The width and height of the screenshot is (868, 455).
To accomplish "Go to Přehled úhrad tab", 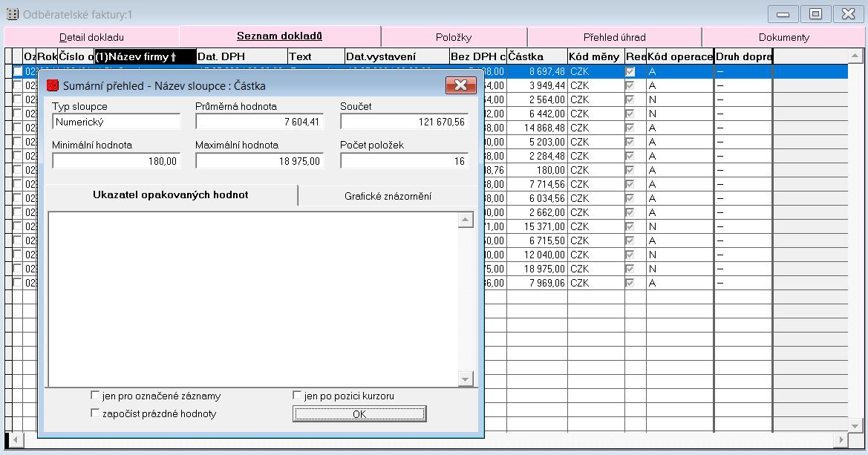I will tap(614, 37).
